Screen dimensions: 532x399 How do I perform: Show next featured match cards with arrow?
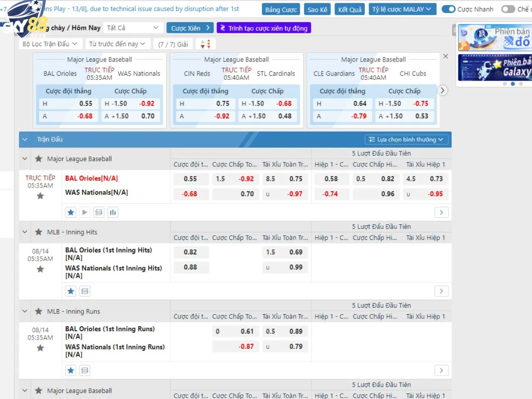[x=443, y=90]
